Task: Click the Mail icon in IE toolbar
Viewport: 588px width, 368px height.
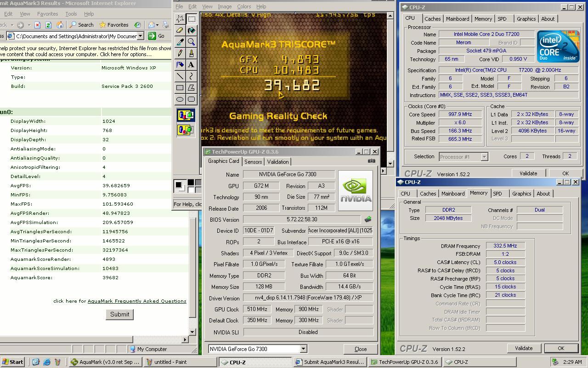Action: 152,25
